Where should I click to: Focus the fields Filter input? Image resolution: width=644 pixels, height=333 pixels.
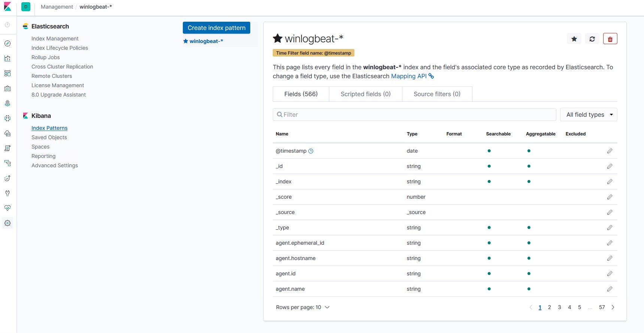[x=414, y=114]
